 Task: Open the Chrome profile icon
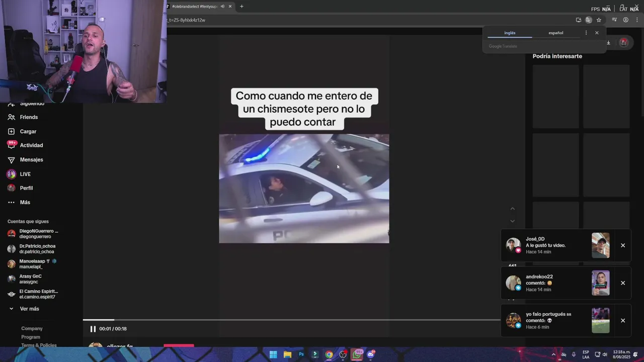pos(626,20)
